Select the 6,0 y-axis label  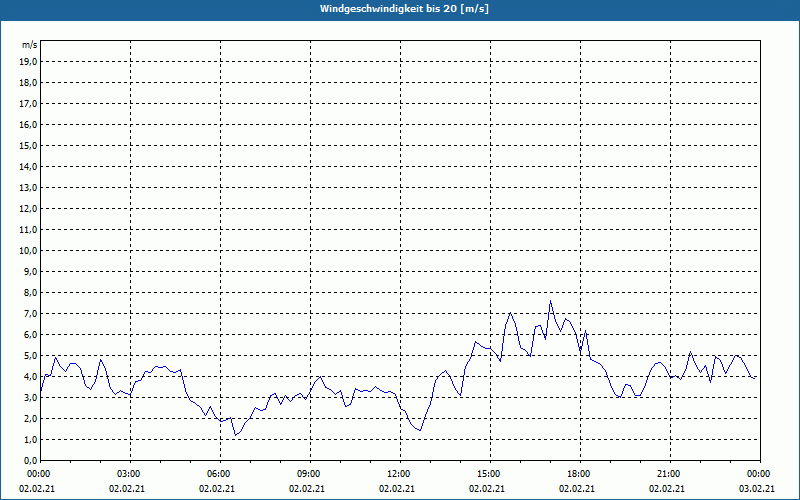30,335
